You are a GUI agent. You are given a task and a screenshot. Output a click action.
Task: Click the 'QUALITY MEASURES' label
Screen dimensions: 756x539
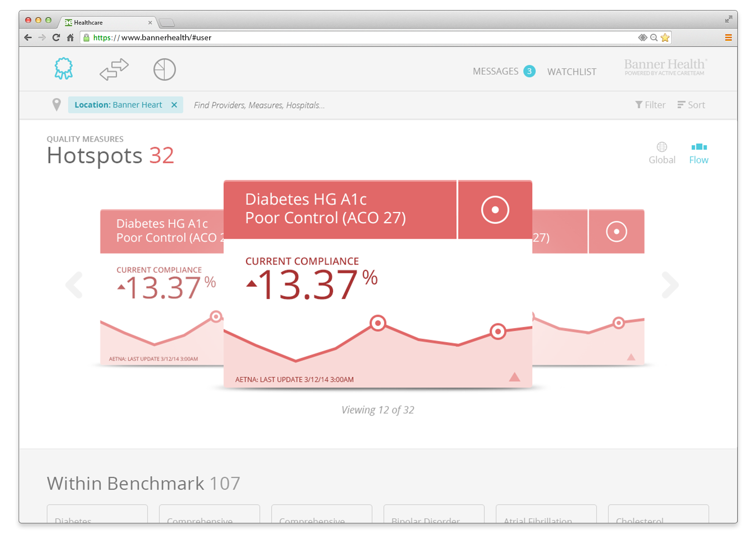(x=85, y=139)
